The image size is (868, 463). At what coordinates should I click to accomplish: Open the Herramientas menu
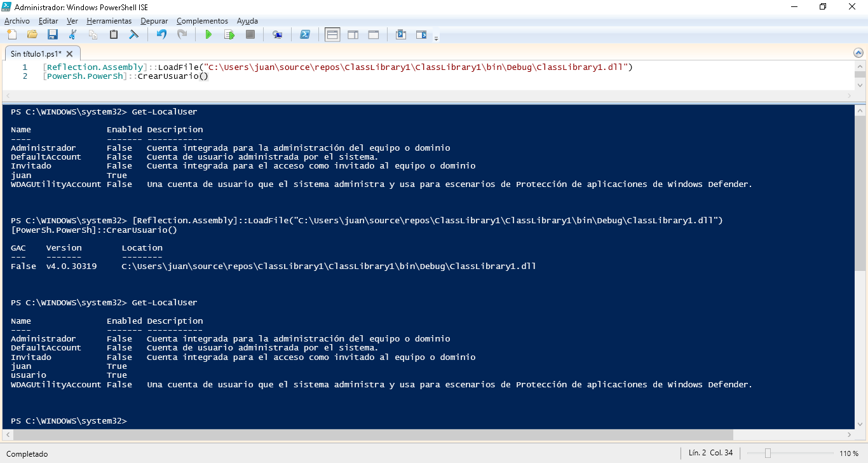[x=109, y=21]
